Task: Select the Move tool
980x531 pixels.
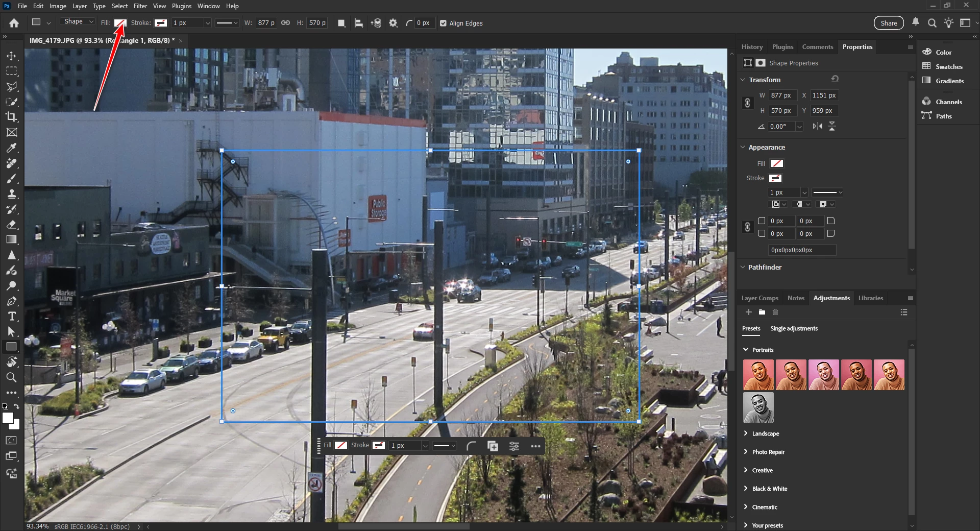Action: [11, 56]
